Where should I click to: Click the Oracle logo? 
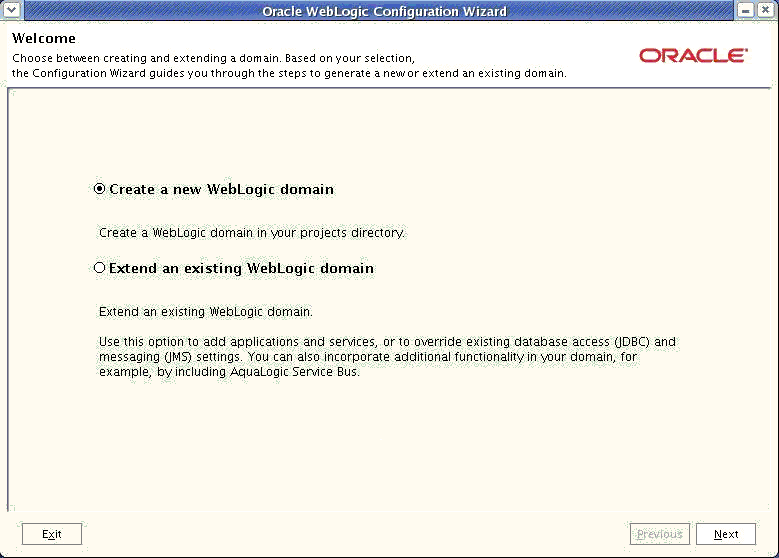coord(694,55)
